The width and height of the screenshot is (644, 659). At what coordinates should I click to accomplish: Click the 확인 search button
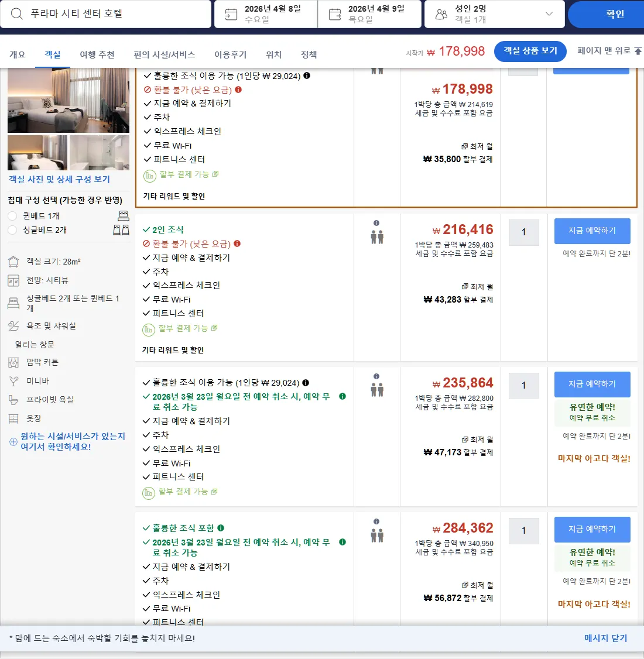coord(606,14)
